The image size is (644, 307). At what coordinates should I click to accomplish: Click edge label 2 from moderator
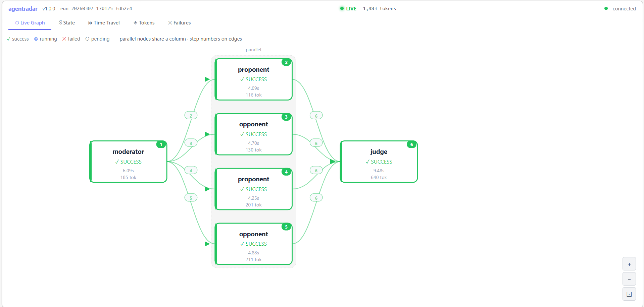[x=191, y=116]
